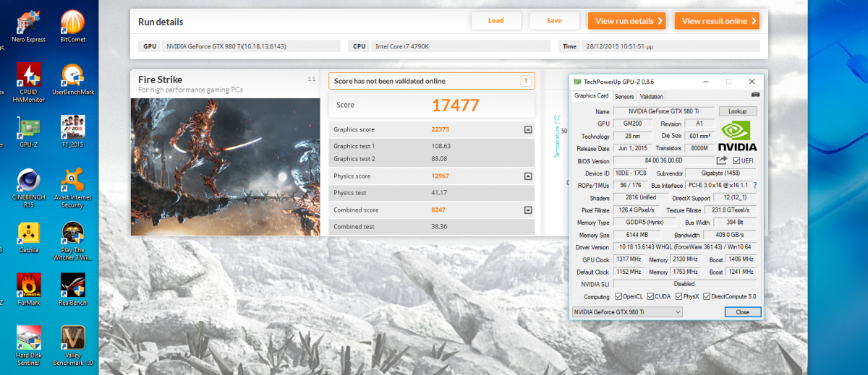Click the Bus Interface question mark
This screenshot has width=868, height=375.
point(754,185)
